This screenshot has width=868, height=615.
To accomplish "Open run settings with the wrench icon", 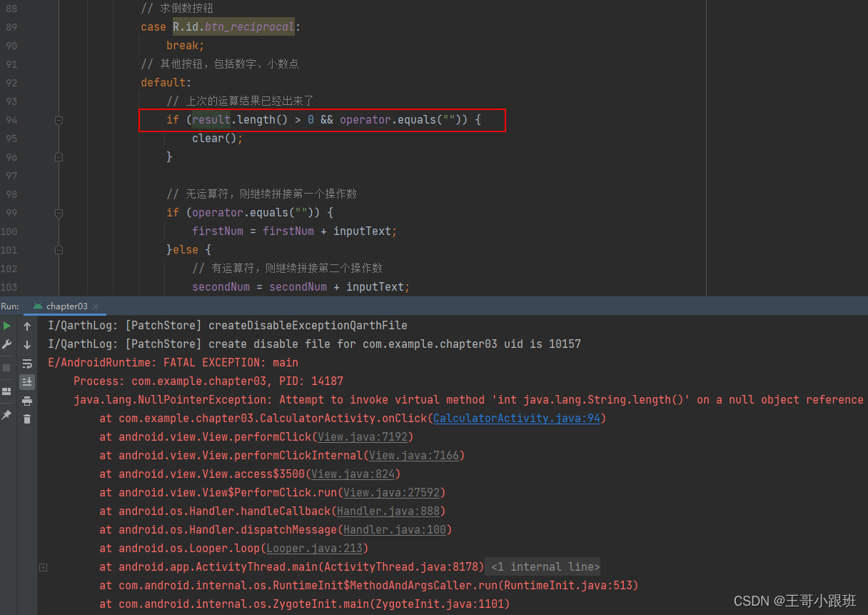I will click(x=6, y=344).
